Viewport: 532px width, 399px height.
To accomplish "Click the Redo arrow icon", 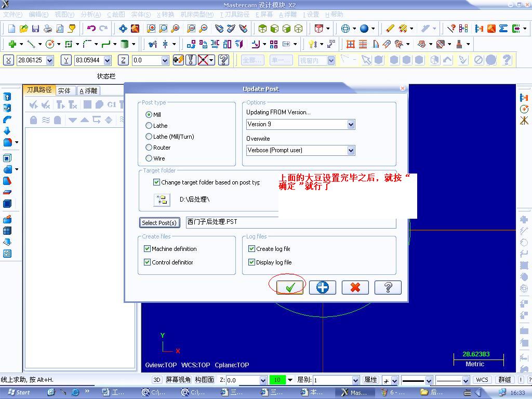I will point(103,29).
